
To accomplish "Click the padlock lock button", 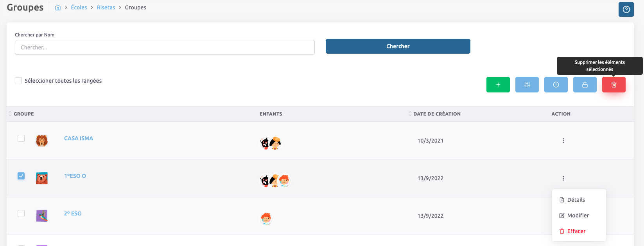I will tap(585, 85).
